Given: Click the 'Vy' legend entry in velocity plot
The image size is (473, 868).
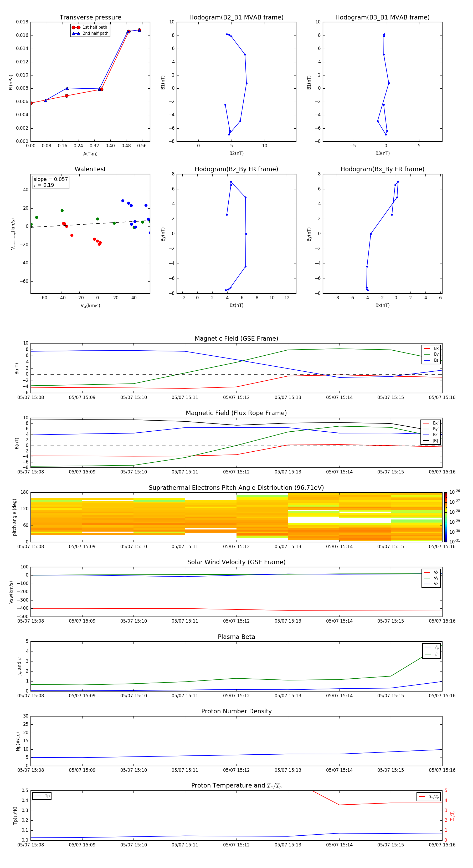Looking at the screenshot, I should [431, 578].
